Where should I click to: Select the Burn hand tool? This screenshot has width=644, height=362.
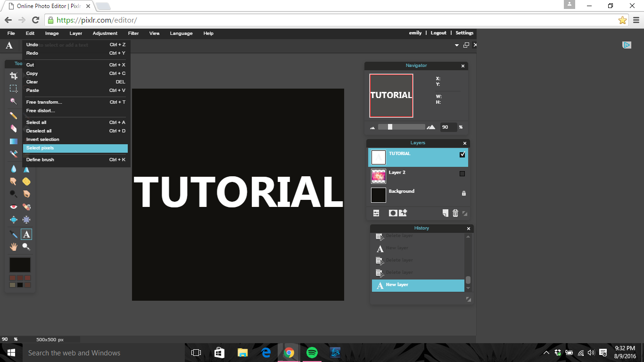(x=26, y=194)
